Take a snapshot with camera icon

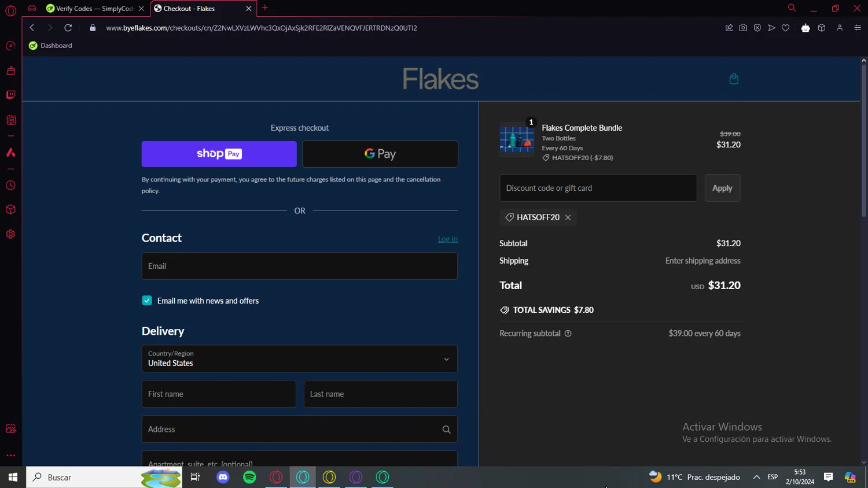[x=743, y=28]
